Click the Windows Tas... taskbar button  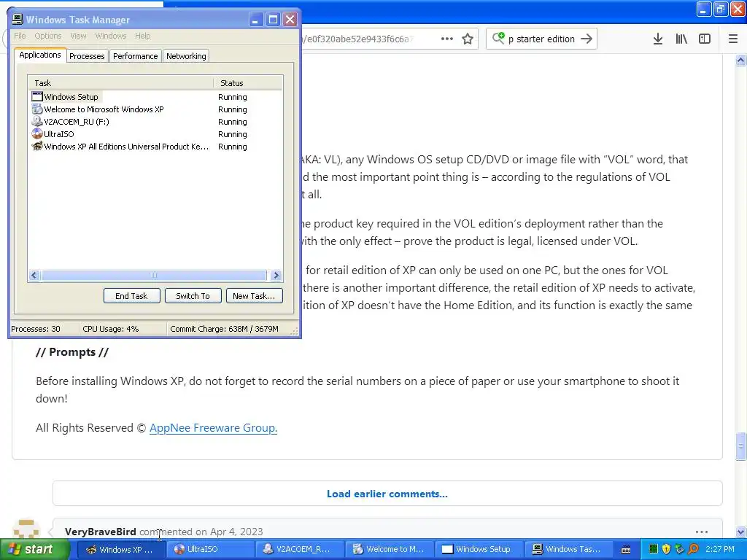pos(568,550)
